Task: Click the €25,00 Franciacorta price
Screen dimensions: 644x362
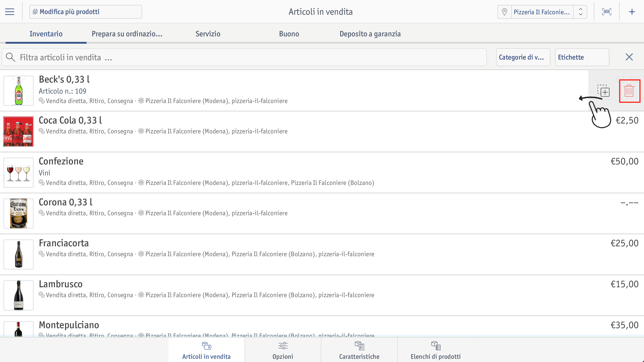Action: [624, 243]
